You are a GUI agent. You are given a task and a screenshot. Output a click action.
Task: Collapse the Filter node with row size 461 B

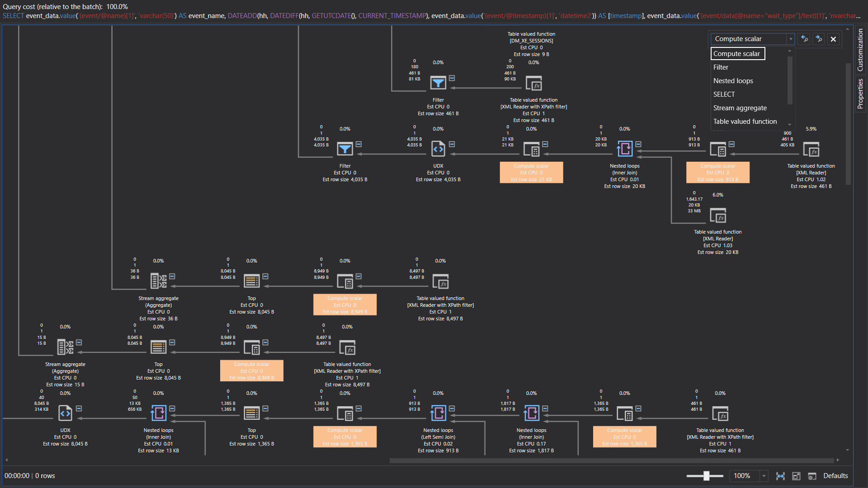452,78
